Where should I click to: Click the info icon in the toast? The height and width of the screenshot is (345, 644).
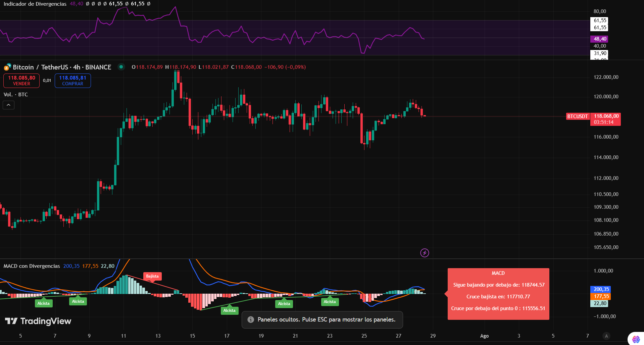(251, 319)
